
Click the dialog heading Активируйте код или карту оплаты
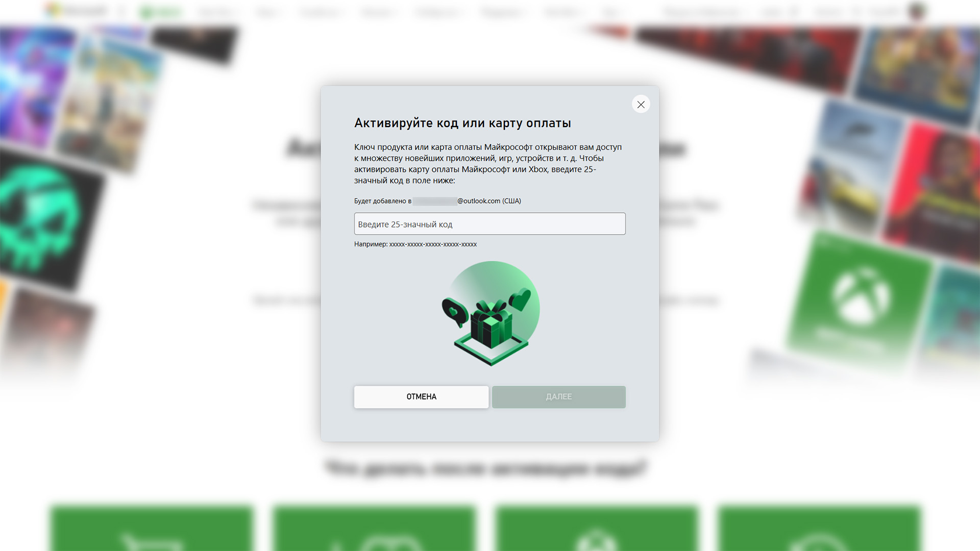tap(462, 123)
